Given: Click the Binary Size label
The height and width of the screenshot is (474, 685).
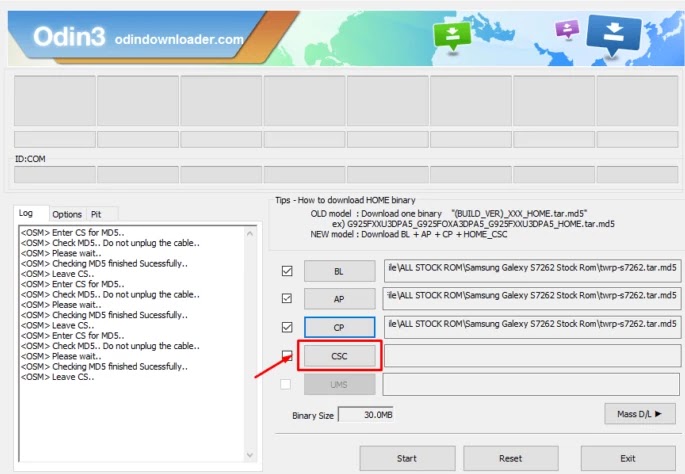Looking at the screenshot, I should click(313, 415).
